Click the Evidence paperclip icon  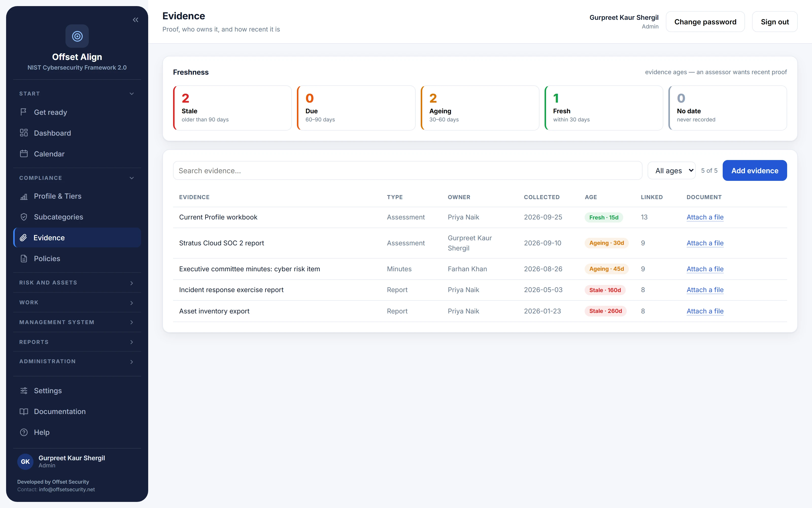[x=23, y=237]
